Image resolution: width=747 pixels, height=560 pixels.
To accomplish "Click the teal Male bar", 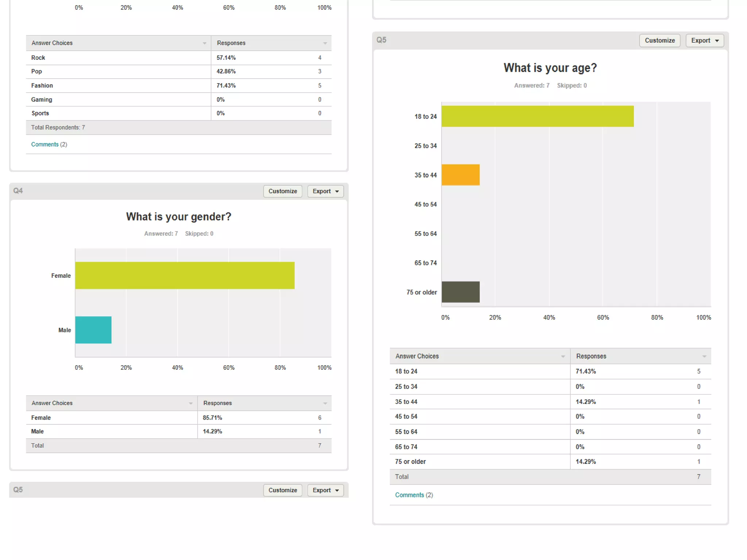I will [x=93, y=330].
